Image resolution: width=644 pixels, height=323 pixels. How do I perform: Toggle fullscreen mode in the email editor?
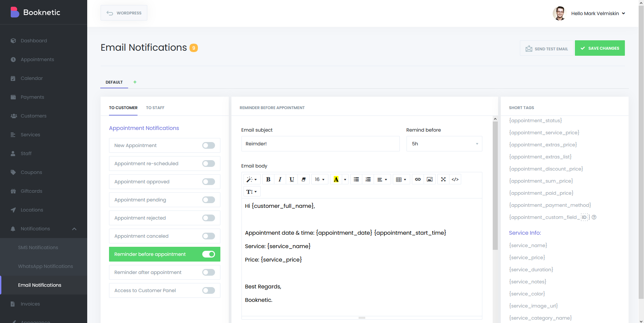click(x=443, y=179)
